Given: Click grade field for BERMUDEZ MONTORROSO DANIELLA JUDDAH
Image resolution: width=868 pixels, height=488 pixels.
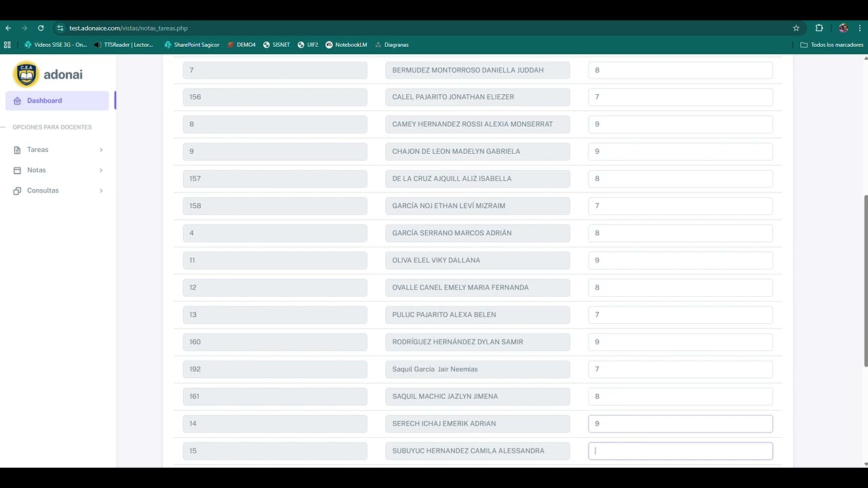Looking at the screenshot, I should click(x=680, y=70).
